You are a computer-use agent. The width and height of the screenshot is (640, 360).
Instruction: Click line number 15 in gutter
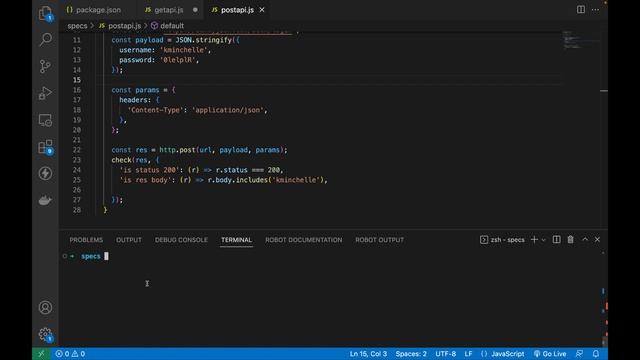coord(77,80)
